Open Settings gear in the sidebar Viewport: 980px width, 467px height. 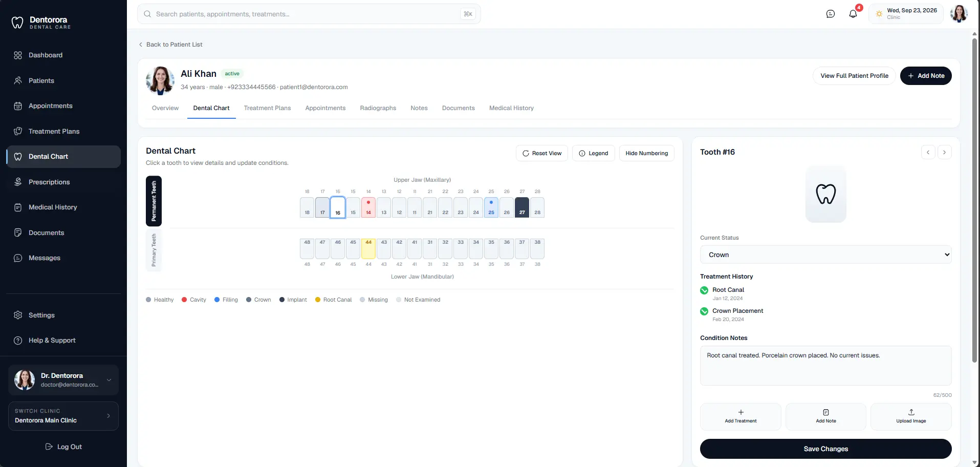pos(18,315)
